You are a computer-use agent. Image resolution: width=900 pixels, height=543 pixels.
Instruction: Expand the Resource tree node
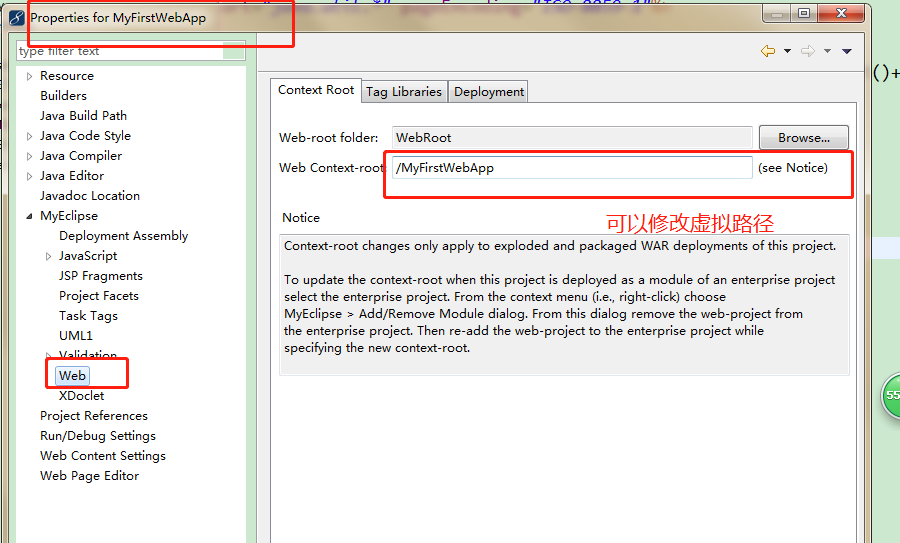point(29,76)
